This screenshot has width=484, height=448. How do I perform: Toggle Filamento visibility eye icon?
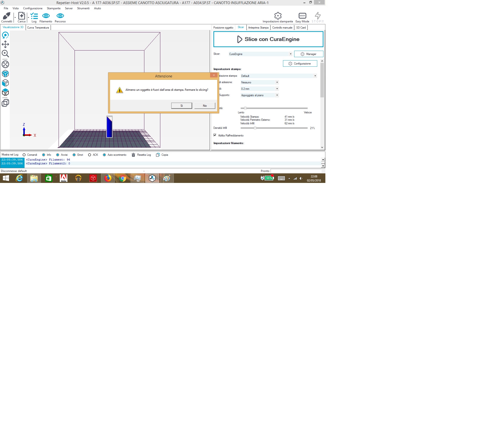tap(46, 16)
